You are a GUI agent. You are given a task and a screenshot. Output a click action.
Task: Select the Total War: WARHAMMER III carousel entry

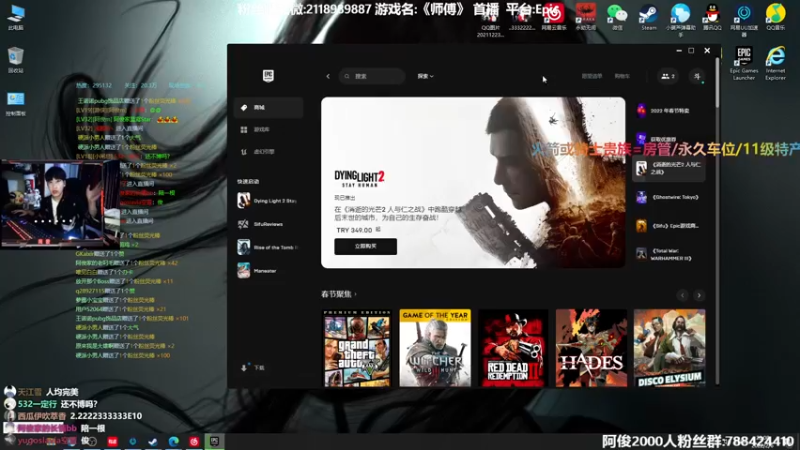pyautogui.click(x=669, y=254)
